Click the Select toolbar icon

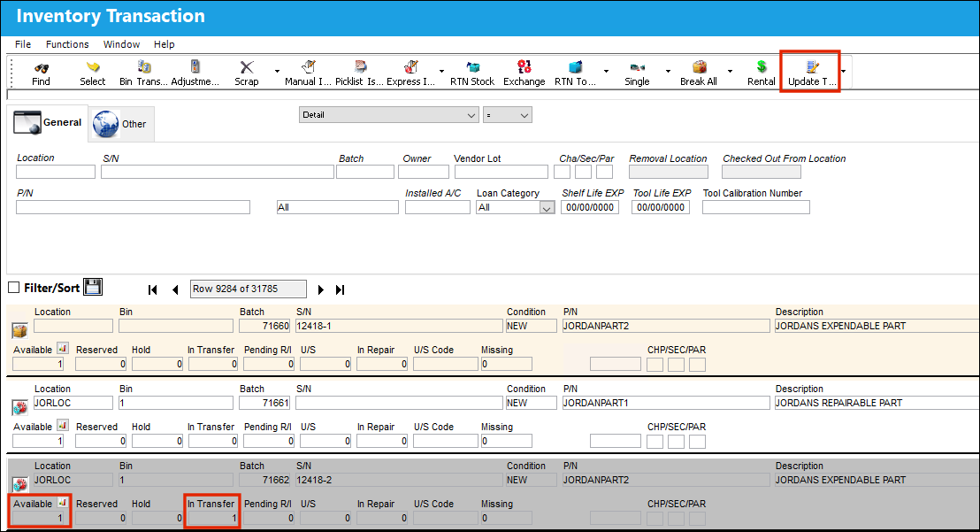point(93,67)
